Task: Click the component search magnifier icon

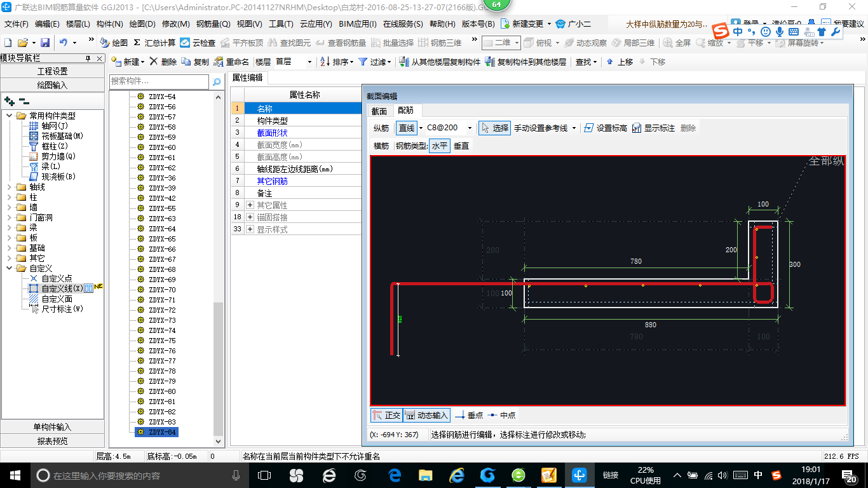Action: click(x=217, y=81)
